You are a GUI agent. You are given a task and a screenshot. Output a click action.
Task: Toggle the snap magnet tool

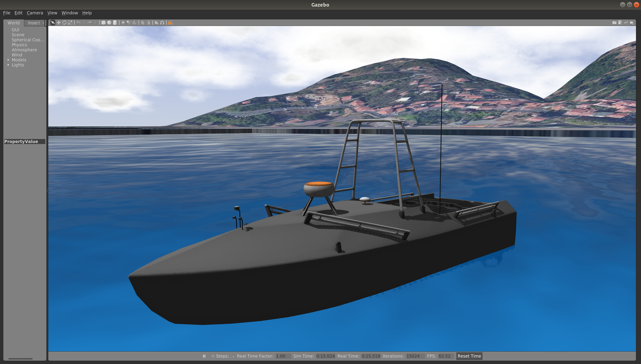click(x=162, y=23)
